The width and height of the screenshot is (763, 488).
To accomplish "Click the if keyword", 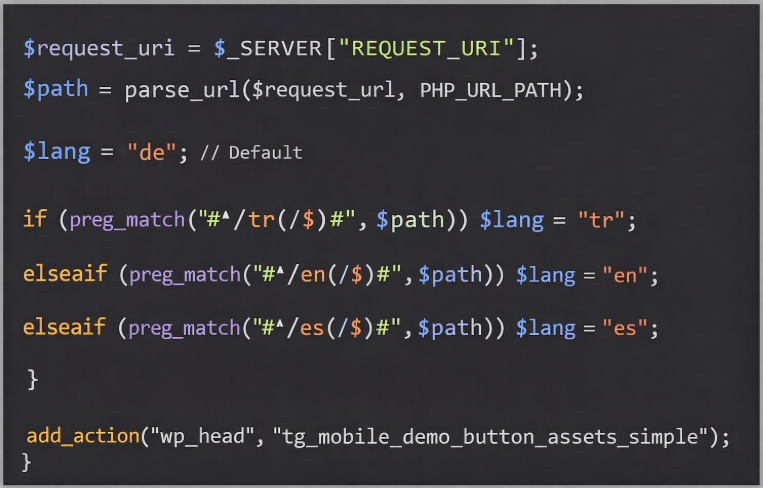I will [x=34, y=218].
